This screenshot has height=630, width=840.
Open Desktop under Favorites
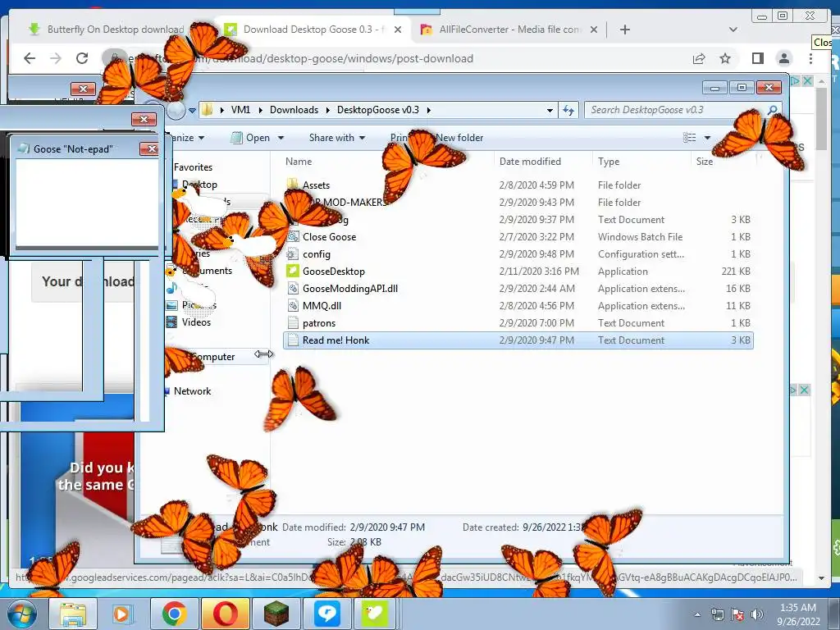199,185
